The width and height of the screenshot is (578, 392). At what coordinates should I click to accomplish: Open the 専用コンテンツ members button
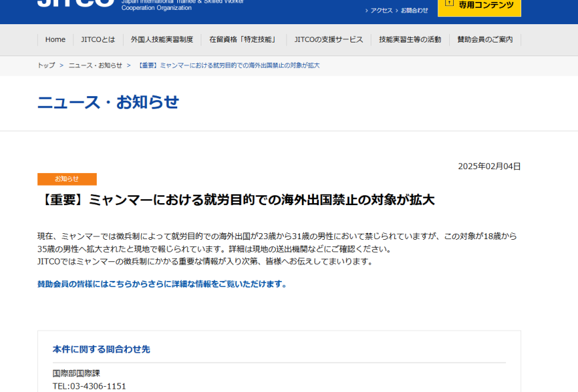tap(479, 5)
